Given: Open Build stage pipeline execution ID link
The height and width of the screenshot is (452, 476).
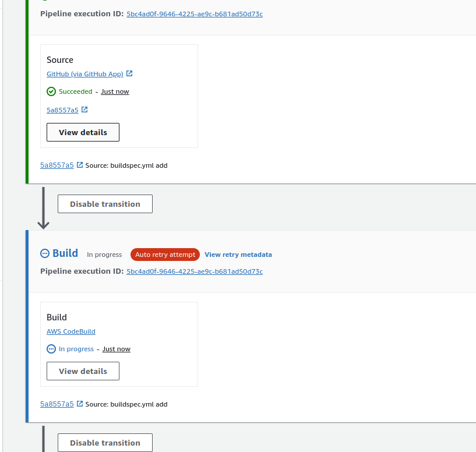Looking at the screenshot, I should [x=195, y=271].
